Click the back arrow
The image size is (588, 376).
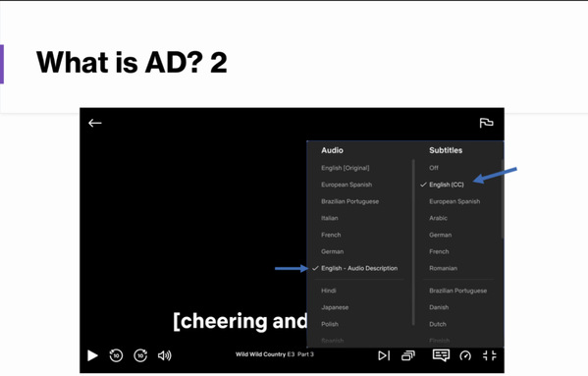95,123
